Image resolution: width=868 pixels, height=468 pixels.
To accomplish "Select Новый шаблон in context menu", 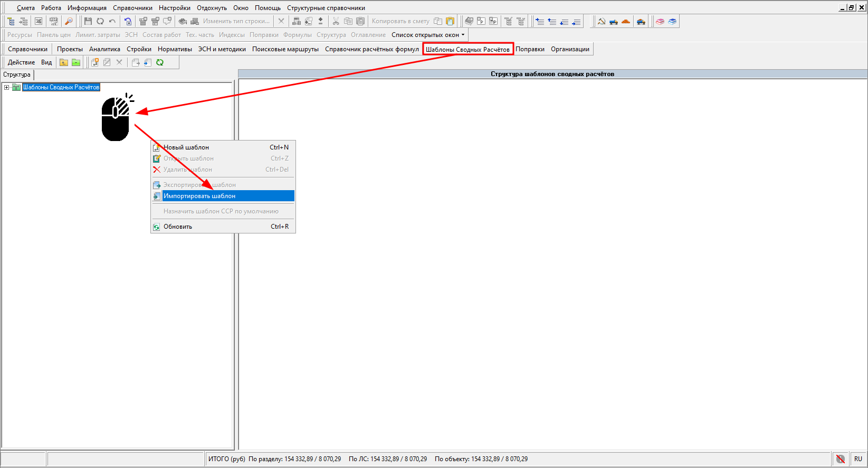I will [186, 147].
